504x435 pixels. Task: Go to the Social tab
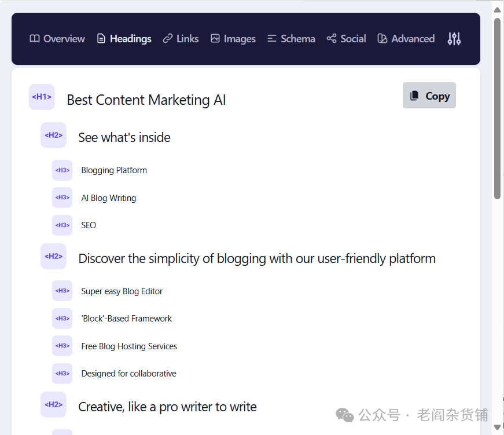(x=346, y=39)
